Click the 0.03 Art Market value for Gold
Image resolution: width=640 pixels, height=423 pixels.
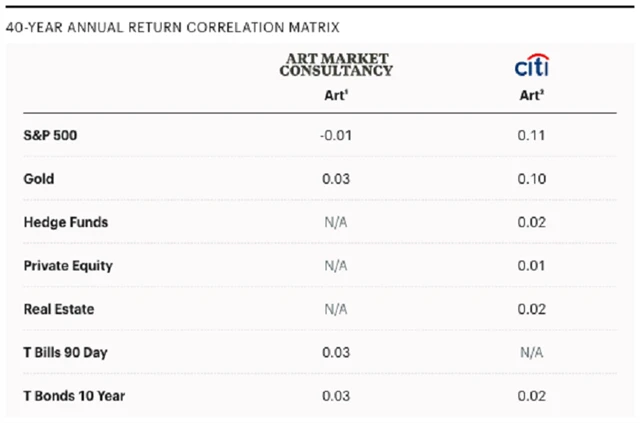335,179
